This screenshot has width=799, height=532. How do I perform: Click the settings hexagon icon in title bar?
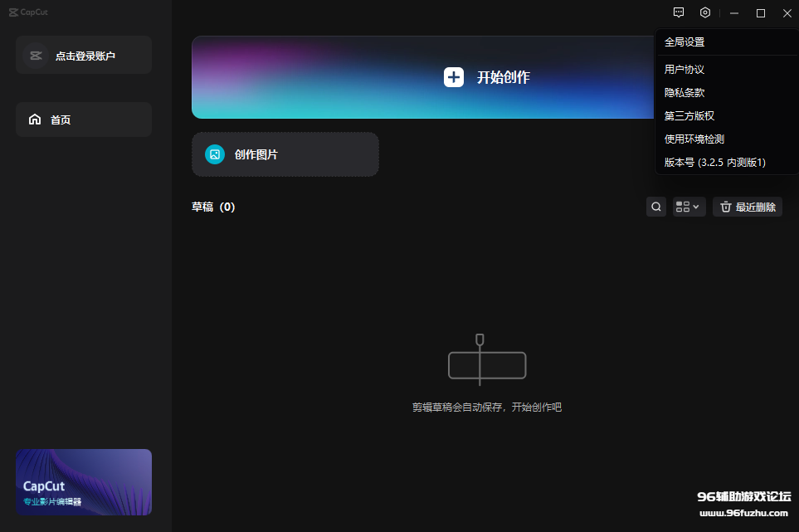coord(705,12)
